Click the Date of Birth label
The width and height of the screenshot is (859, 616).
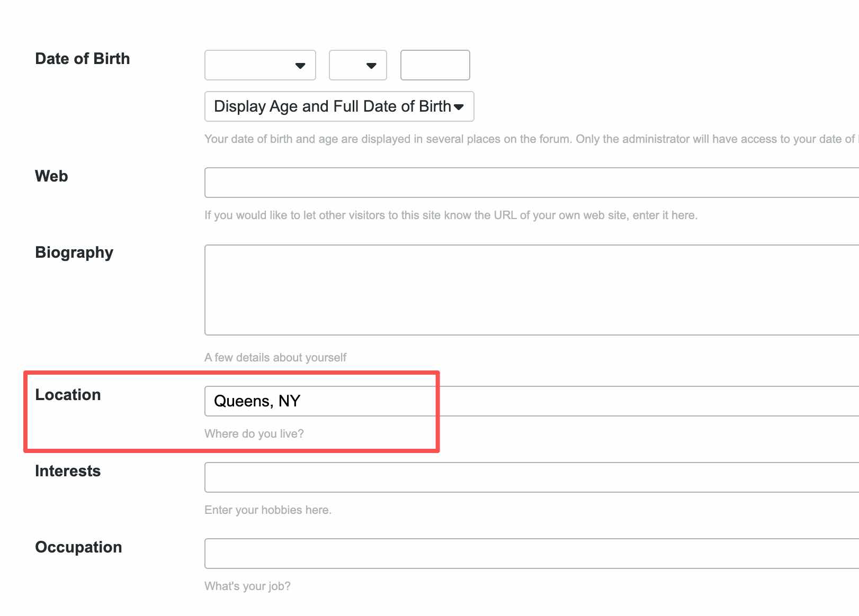[x=82, y=59]
